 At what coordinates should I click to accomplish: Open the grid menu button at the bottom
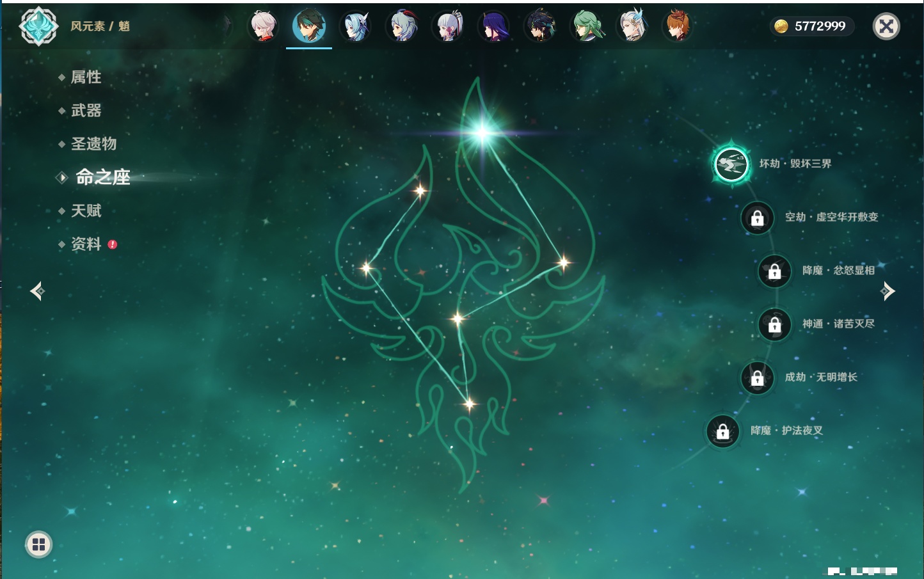point(38,544)
